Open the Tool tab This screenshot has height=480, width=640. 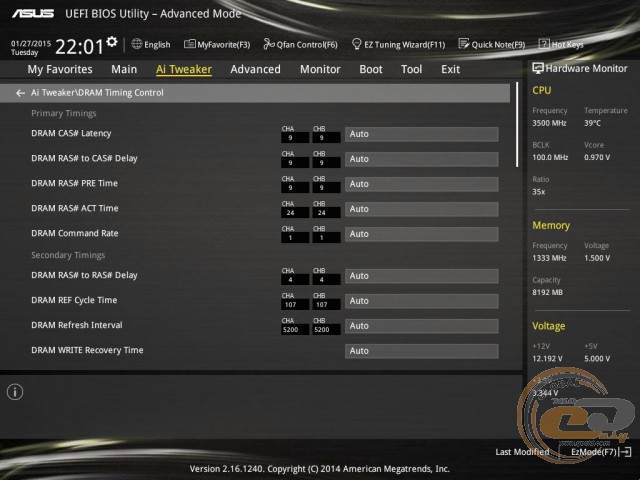tap(411, 69)
